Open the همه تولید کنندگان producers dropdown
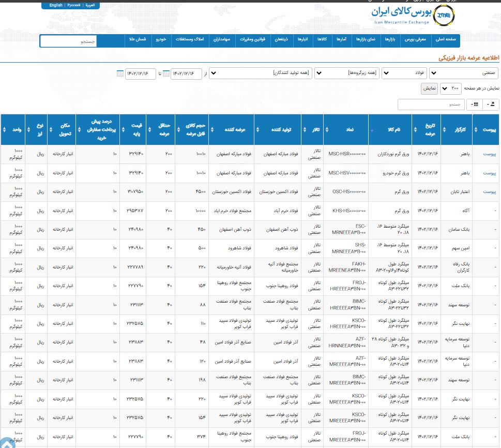501x448 pixels. pos(261,73)
